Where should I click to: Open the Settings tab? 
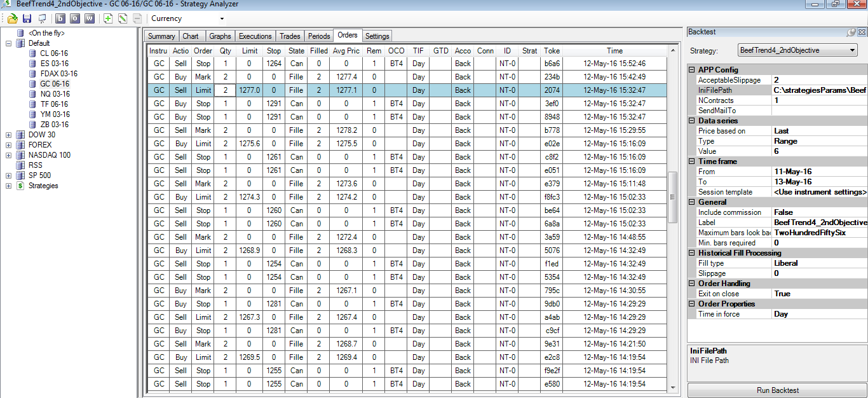[377, 36]
